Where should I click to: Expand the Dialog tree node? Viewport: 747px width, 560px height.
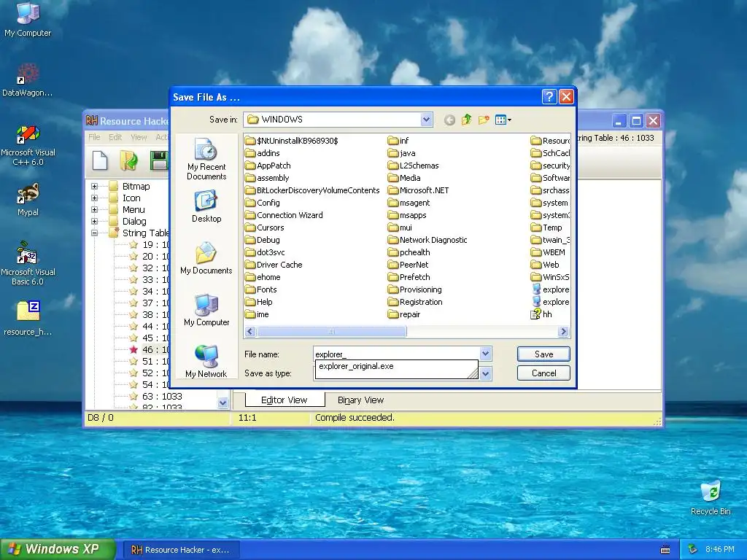(94, 222)
